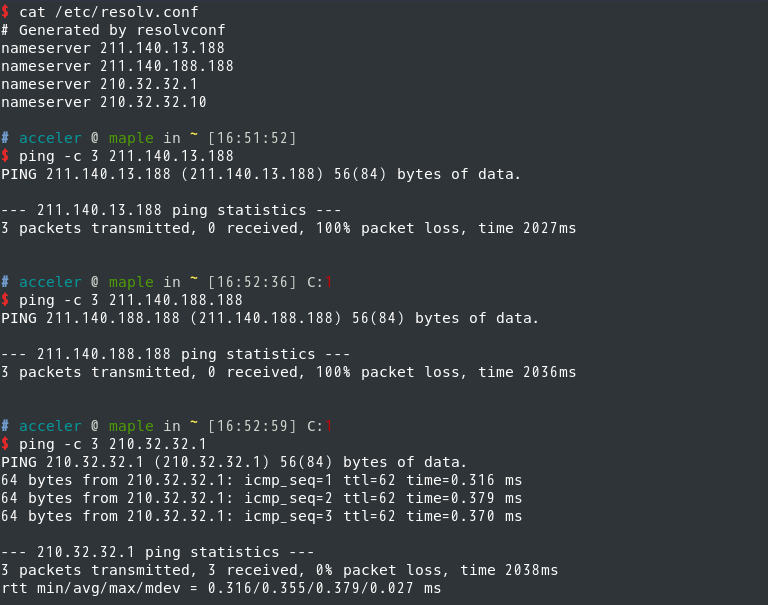Screen dimensions: 768x605
Task: Click the 'ping -c 3 211.140.188.188' command
Action: click(131, 300)
